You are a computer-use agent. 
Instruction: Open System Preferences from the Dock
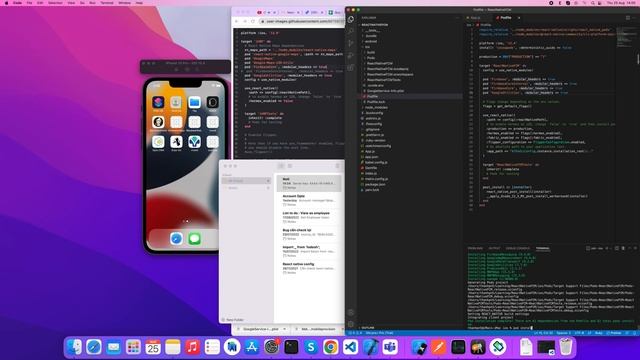click(271, 347)
